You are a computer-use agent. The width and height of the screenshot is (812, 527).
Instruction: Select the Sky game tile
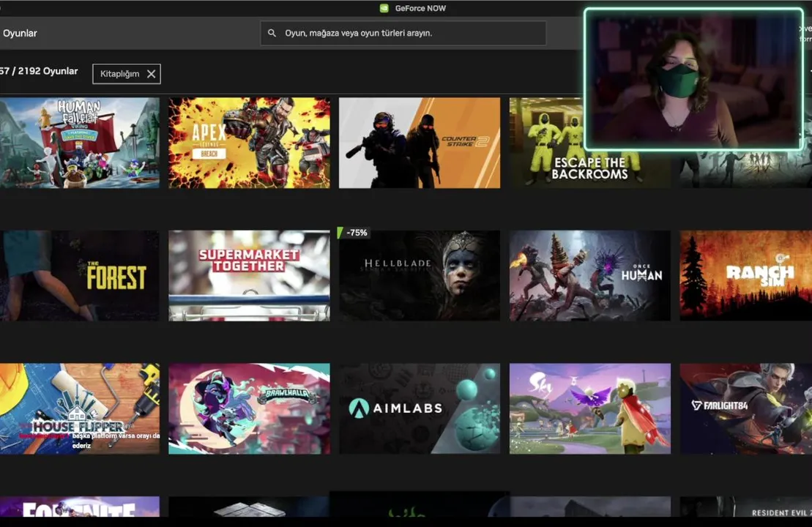tap(590, 408)
